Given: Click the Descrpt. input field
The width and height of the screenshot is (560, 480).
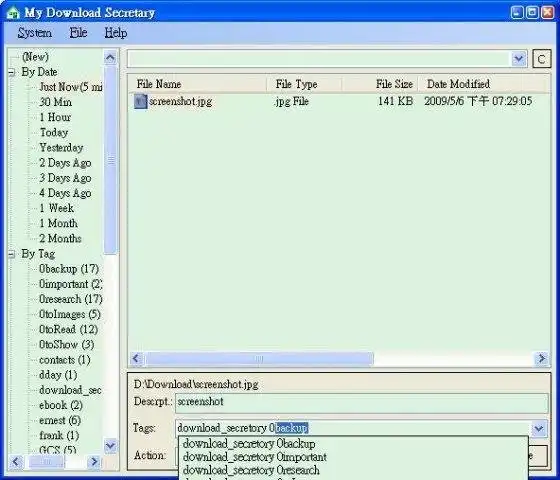Looking at the screenshot, I should tap(361, 403).
